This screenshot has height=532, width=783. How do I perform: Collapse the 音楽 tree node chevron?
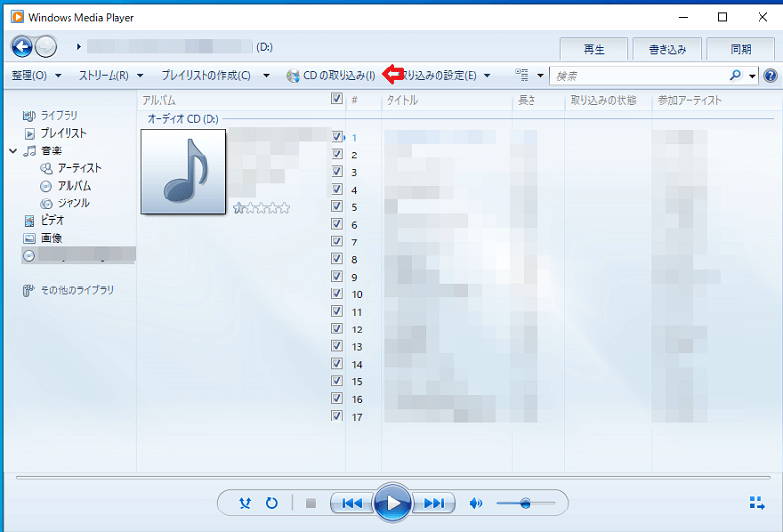tap(13, 151)
